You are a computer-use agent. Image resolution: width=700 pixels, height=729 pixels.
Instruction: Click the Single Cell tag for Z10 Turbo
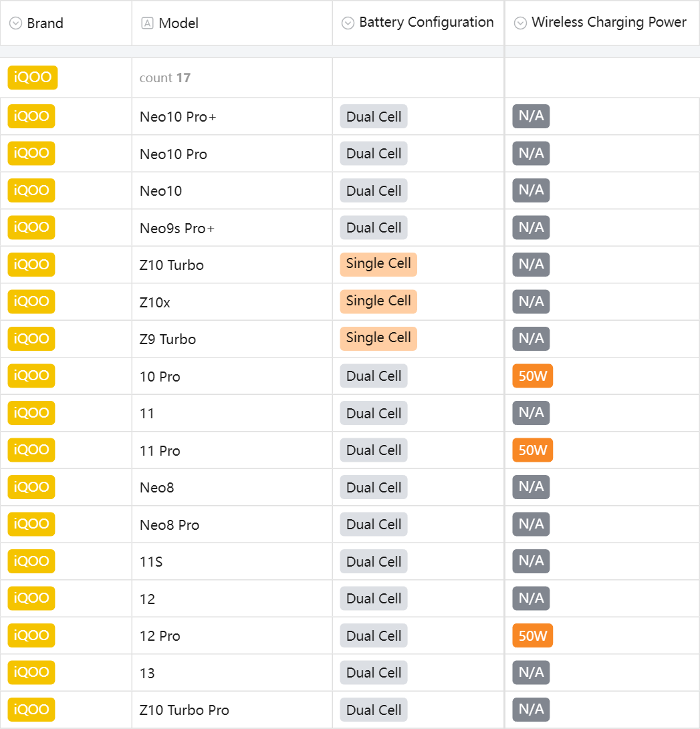[x=378, y=264]
